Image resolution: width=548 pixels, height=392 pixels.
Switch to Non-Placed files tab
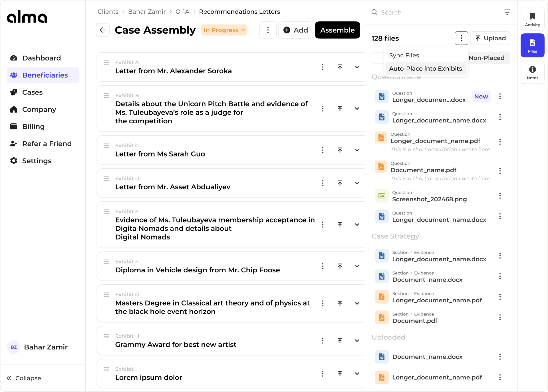pos(486,58)
